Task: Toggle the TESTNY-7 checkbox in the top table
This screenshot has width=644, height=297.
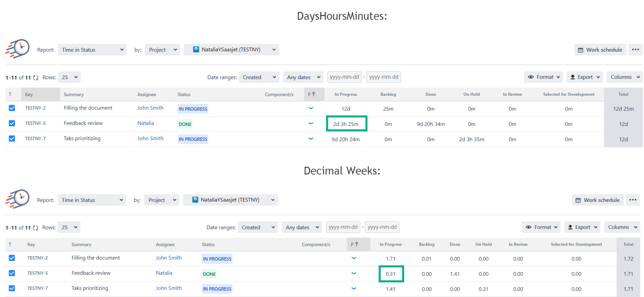Action: [12, 138]
